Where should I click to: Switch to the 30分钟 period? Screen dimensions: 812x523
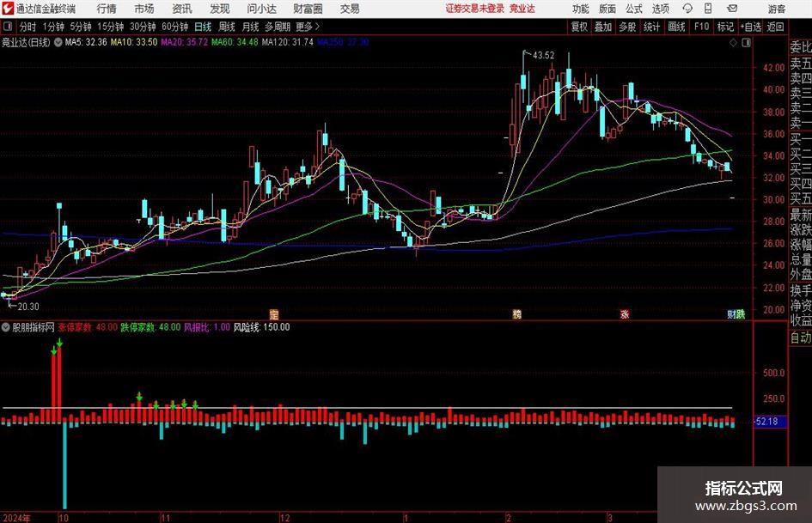tap(143, 27)
